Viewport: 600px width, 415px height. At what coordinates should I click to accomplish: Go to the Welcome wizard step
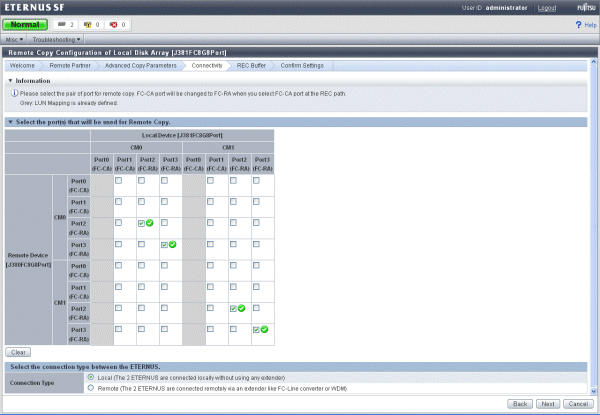pyautogui.click(x=22, y=66)
